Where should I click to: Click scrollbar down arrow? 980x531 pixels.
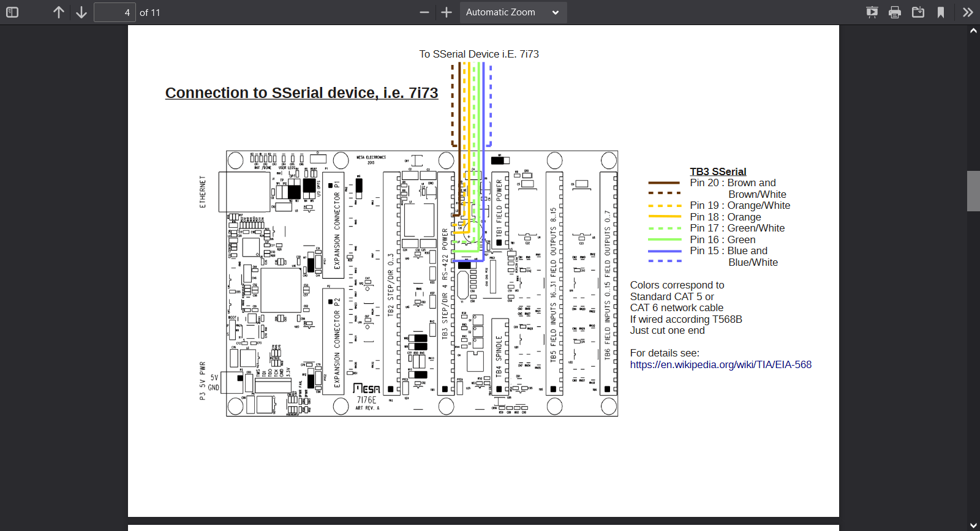[973, 525]
